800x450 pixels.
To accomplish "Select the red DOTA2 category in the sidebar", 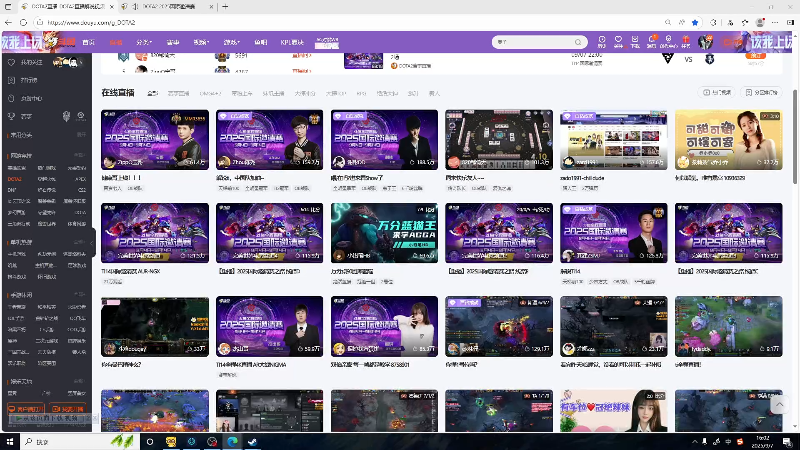I will coord(15,179).
